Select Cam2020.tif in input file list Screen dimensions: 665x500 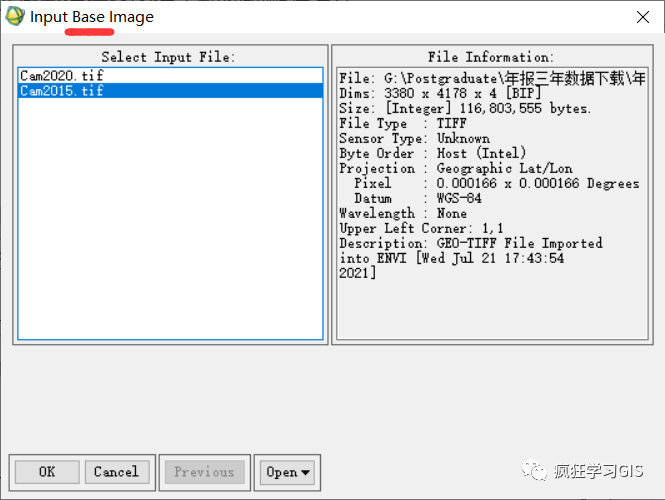click(170, 75)
